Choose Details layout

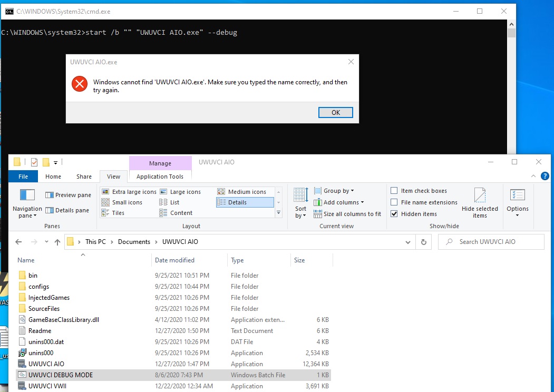point(245,202)
